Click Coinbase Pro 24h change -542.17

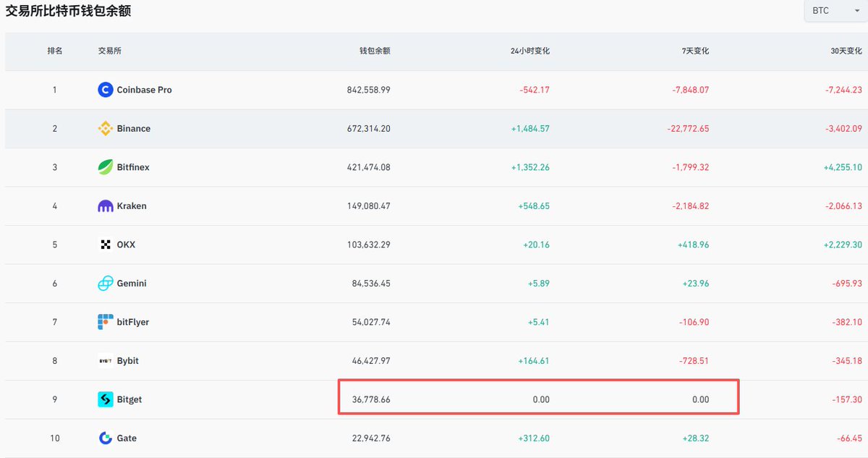click(x=535, y=90)
